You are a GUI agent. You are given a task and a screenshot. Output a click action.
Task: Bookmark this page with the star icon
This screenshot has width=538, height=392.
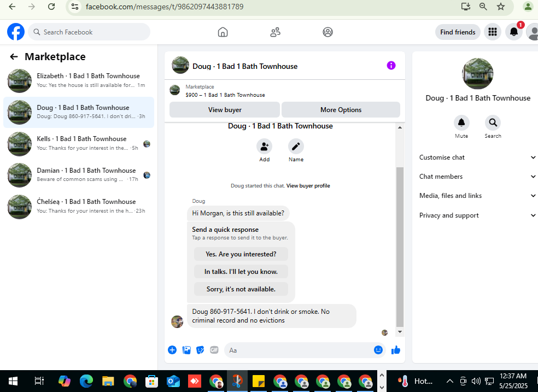pyautogui.click(x=501, y=7)
